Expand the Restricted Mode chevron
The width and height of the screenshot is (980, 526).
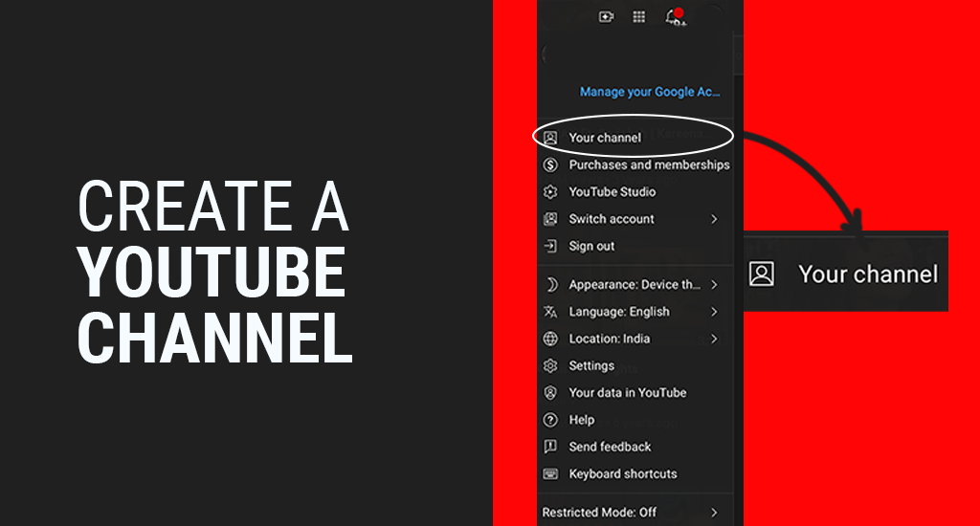pos(714,513)
